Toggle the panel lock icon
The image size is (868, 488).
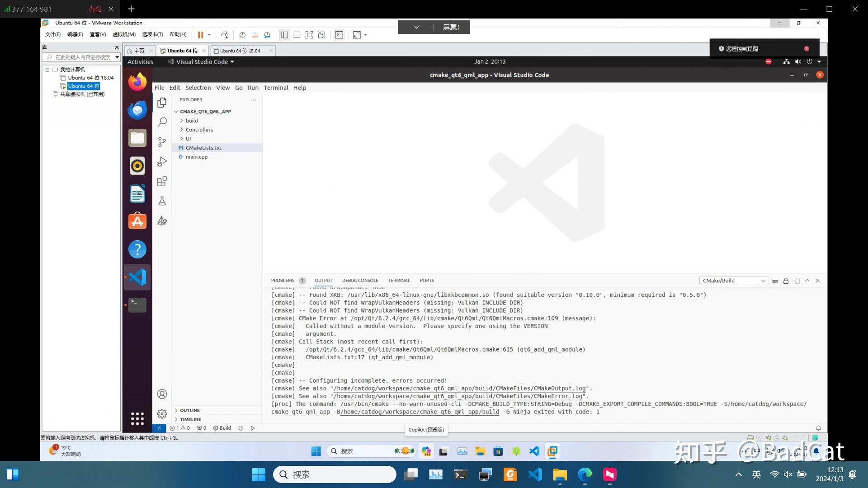(x=786, y=281)
